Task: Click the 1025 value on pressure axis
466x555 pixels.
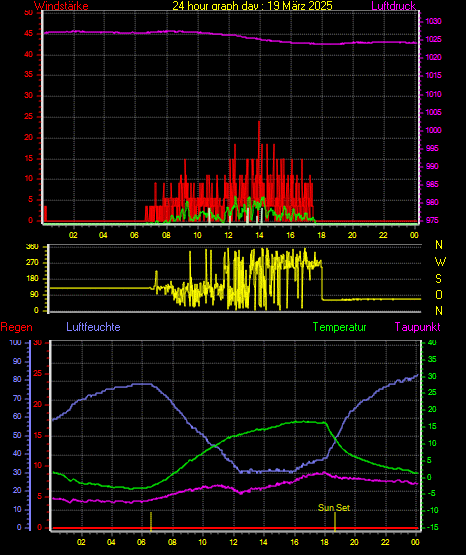Action: point(433,39)
